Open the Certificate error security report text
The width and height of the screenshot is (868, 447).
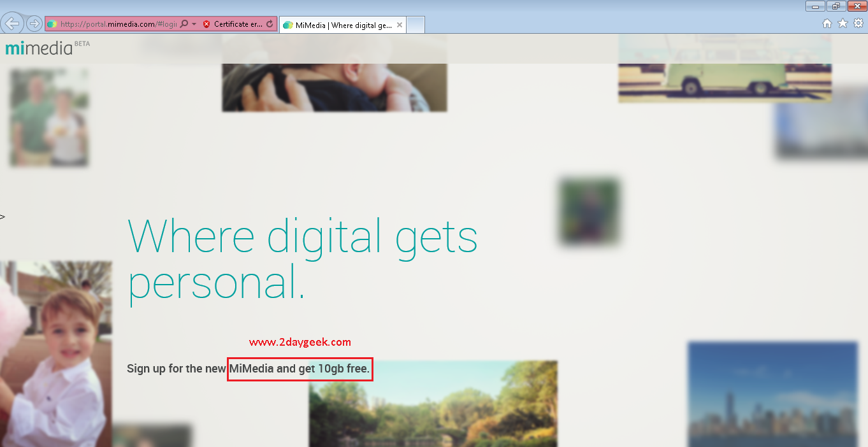[x=238, y=24]
